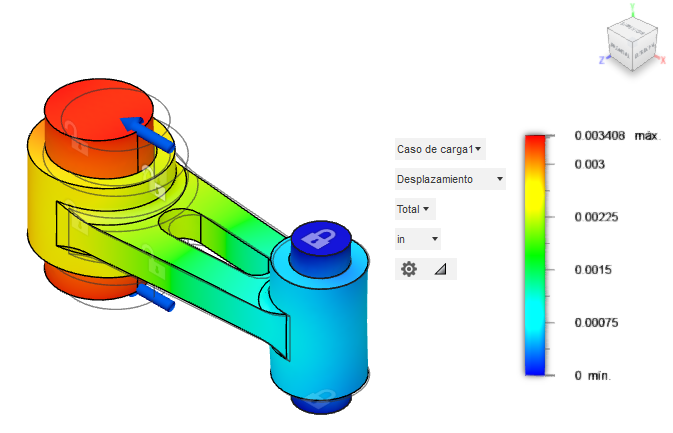Click the 0 mín. legend value
The height and width of the screenshot is (433, 673).
pyautogui.click(x=592, y=375)
